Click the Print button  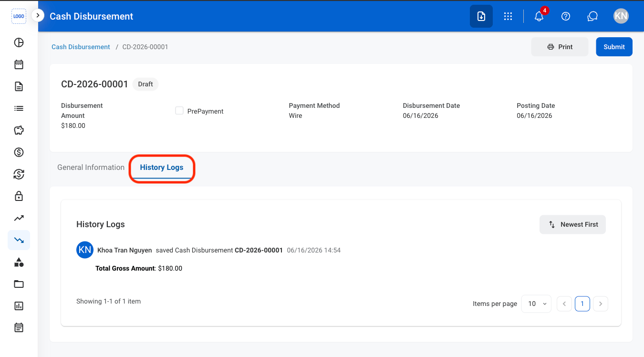click(560, 47)
